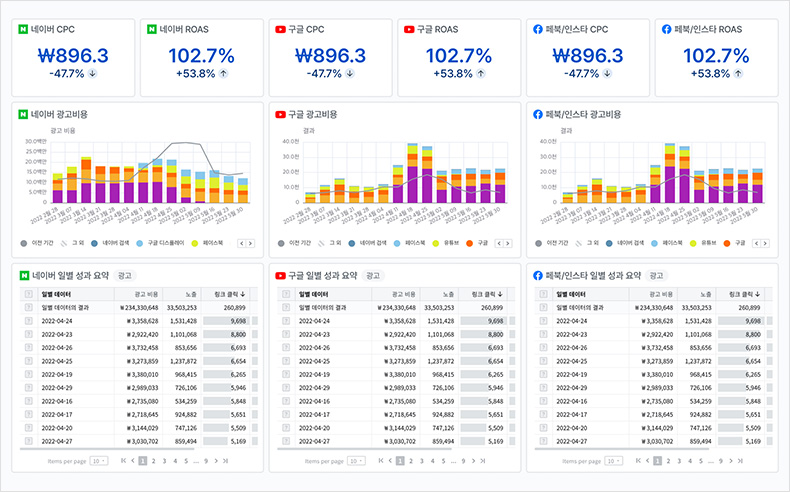Sort by 광고 비용 column in 네이버 table

click(139, 294)
